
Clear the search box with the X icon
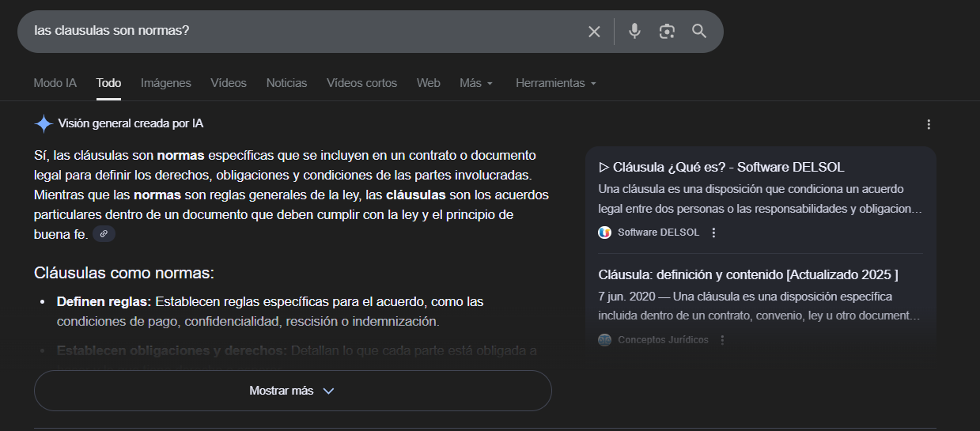tap(594, 32)
